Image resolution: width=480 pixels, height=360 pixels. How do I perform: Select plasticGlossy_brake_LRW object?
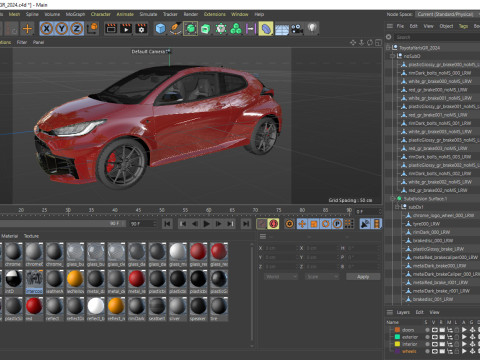(438, 249)
